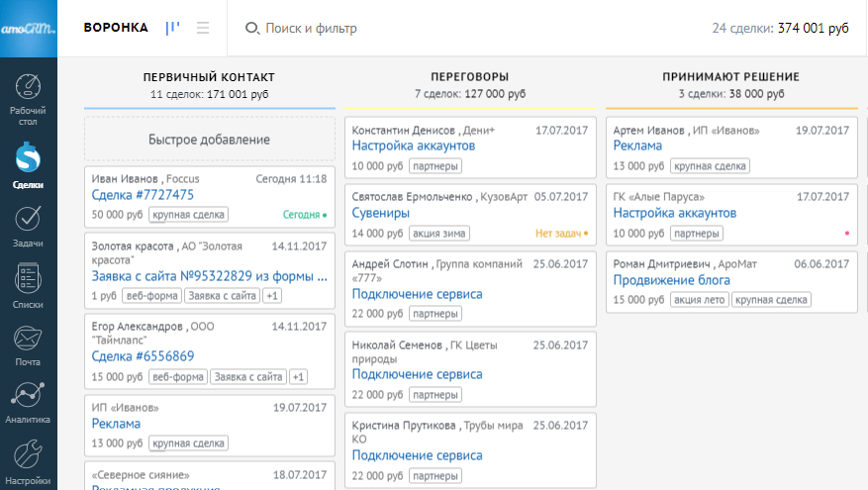Click the amoCRM logo
The image size is (868, 490).
point(28,28)
